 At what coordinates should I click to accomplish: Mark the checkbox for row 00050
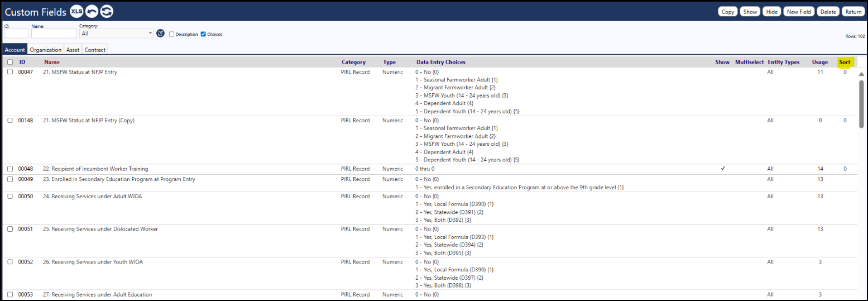(x=10, y=196)
